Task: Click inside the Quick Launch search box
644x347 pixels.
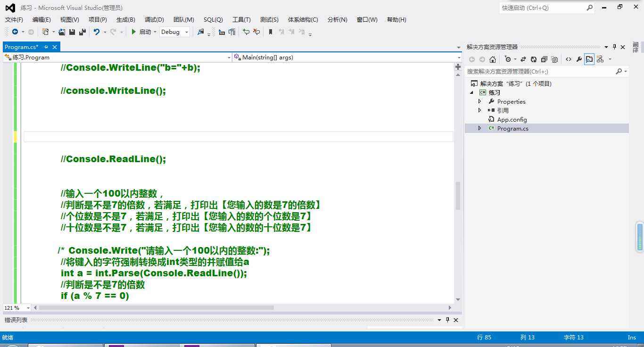Action: pos(547,8)
